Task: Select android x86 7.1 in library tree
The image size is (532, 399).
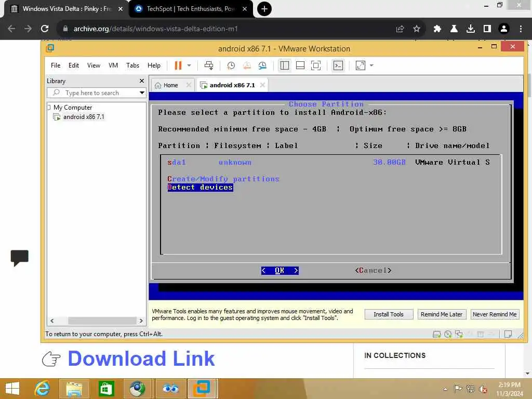Action: coord(84,117)
